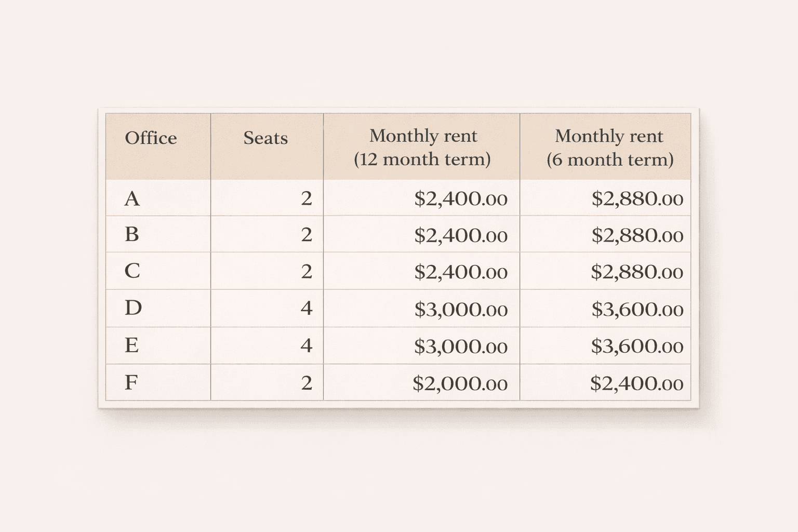Select the Office F label cell
This screenshot has width=798, height=532.
[x=131, y=382]
